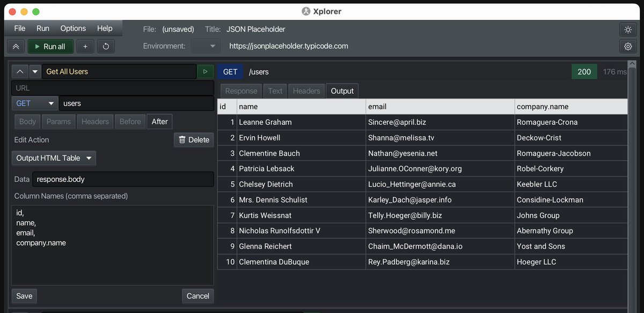Click the reload circular arrow icon
644x313 pixels.
106,47
